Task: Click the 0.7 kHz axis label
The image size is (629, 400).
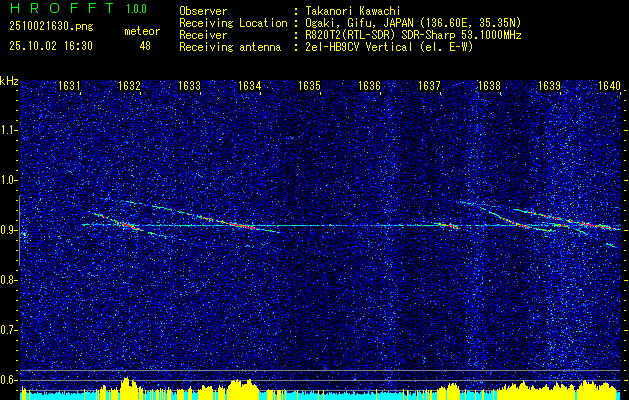Action: point(9,330)
